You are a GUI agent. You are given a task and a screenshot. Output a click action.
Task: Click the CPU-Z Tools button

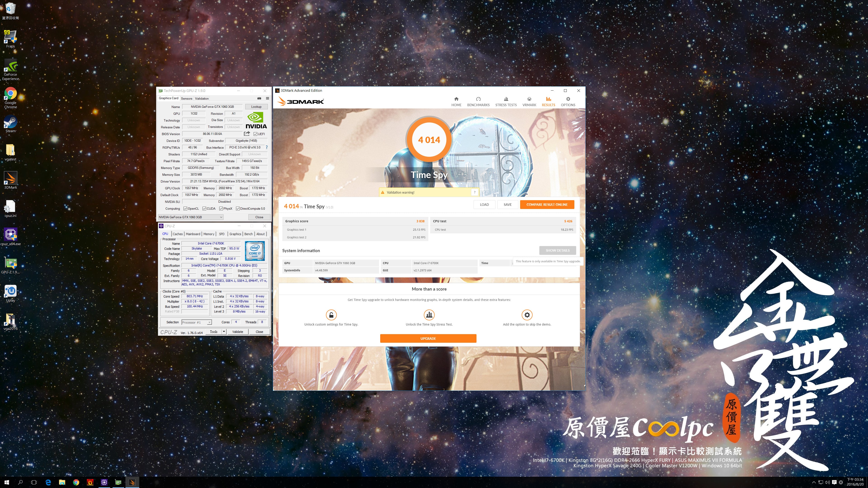[x=214, y=332]
